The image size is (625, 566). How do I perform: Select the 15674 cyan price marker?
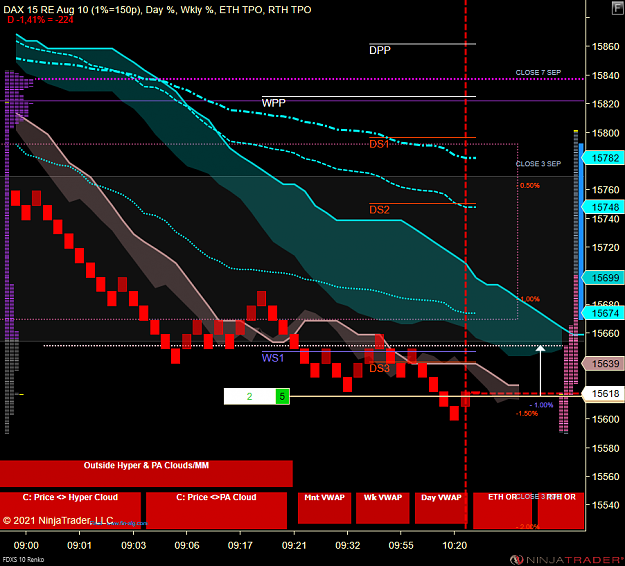603,313
